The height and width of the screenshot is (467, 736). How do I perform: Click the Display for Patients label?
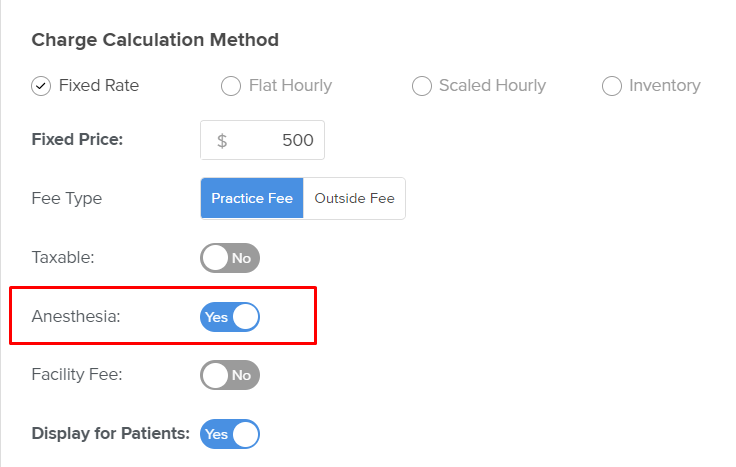[110, 434]
